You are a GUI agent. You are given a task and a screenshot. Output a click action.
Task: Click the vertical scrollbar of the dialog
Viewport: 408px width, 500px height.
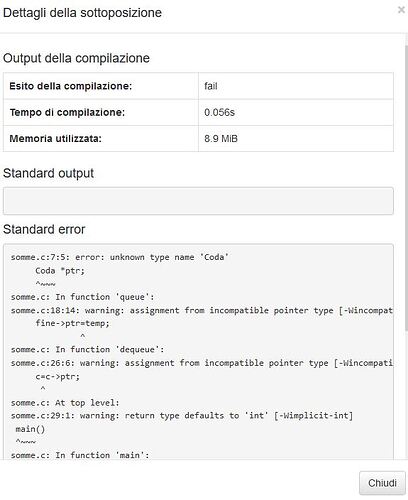pyautogui.click(x=406, y=187)
